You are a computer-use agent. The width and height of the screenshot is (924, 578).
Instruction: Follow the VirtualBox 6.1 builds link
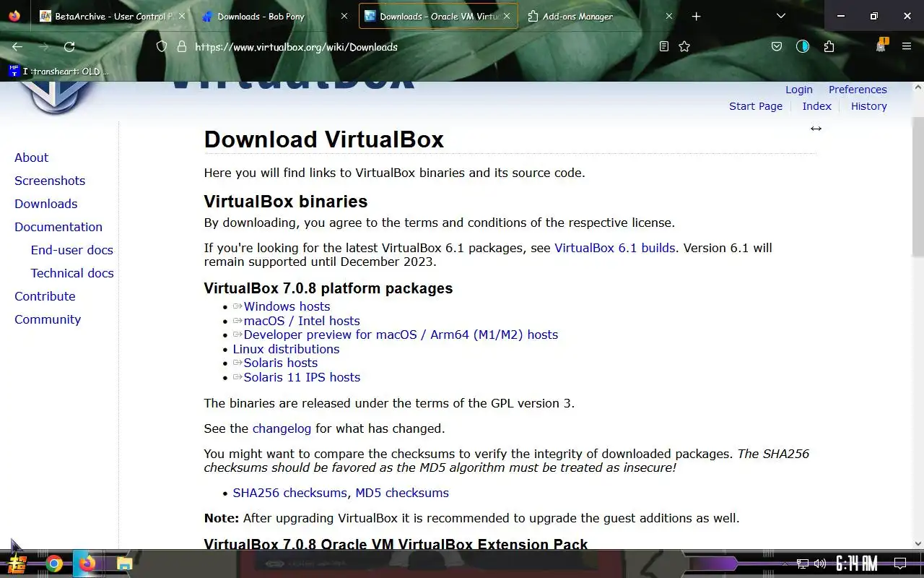(x=615, y=248)
